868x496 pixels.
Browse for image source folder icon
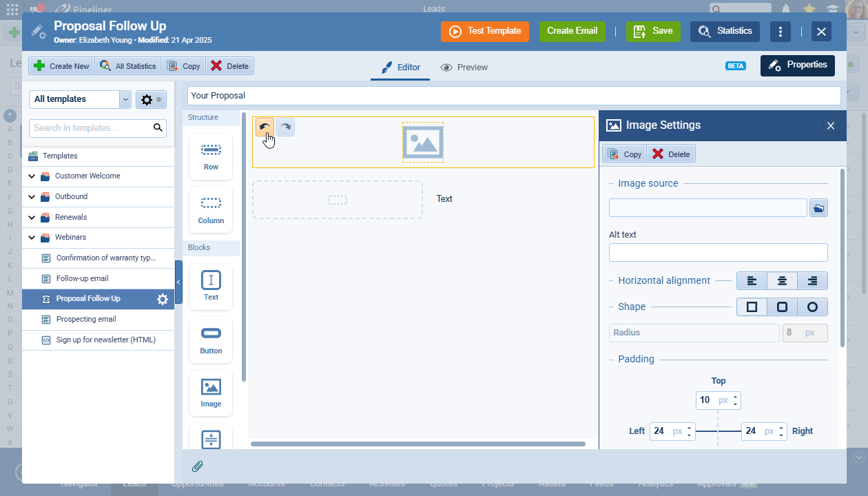click(x=818, y=208)
